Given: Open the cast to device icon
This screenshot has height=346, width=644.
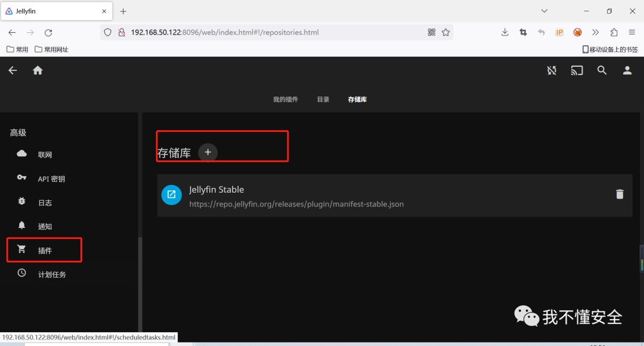Looking at the screenshot, I should (x=577, y=70).
